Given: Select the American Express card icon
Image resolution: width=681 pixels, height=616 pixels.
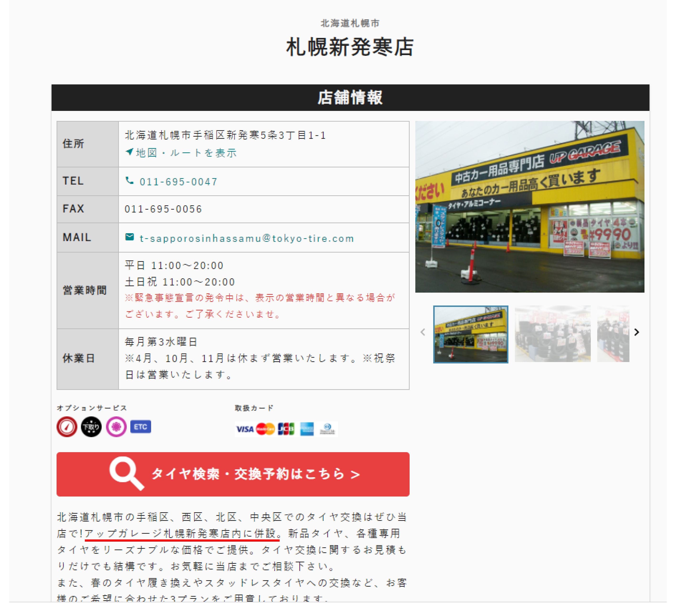Looking at the screenshot, I should [x=307, y=429].
